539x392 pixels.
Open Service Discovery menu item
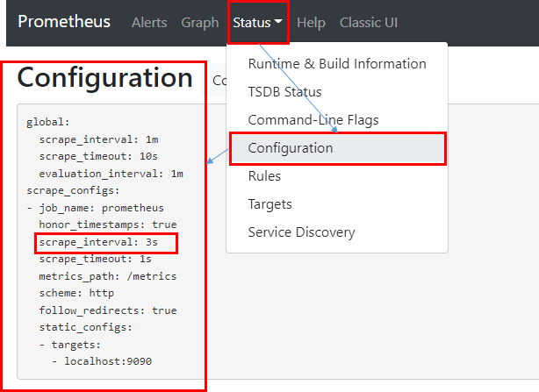click(337, 232)
